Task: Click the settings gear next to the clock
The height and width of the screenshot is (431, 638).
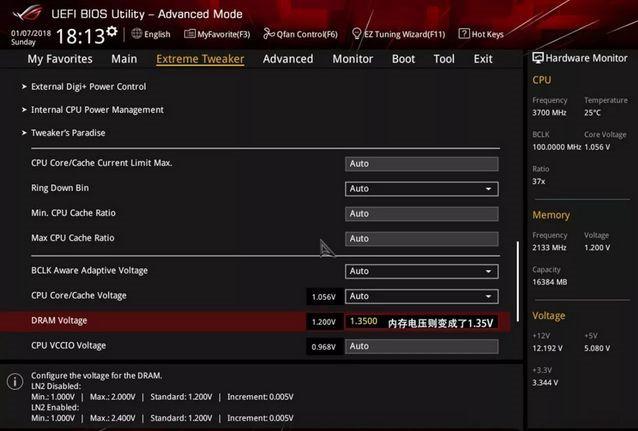Action: click(x=111, y=33)
